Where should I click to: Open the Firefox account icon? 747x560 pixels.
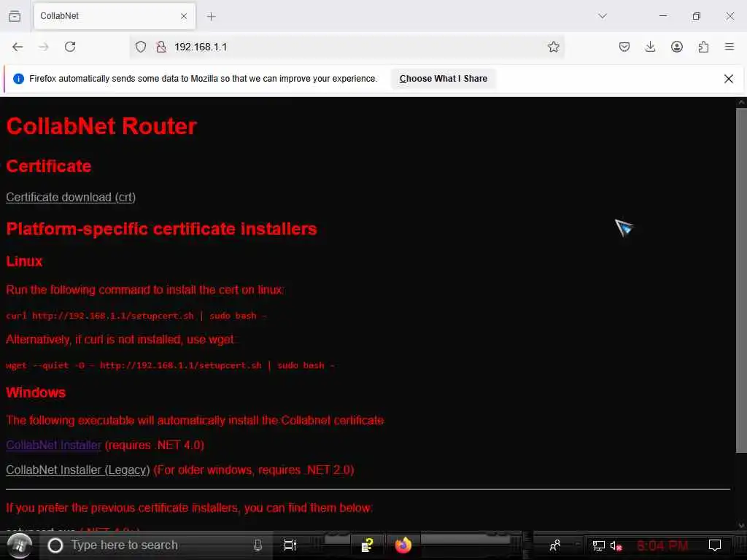pos(676,47)
